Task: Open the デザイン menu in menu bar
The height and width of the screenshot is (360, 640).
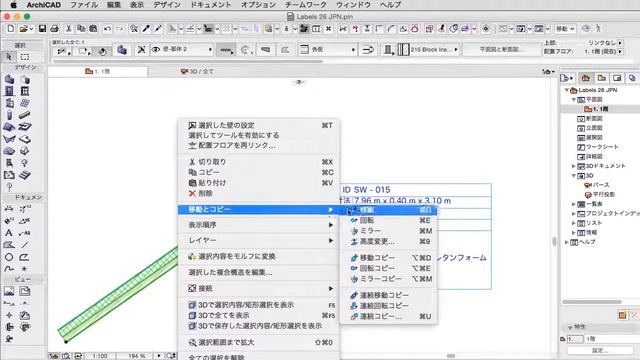Action: click(167, 5)
